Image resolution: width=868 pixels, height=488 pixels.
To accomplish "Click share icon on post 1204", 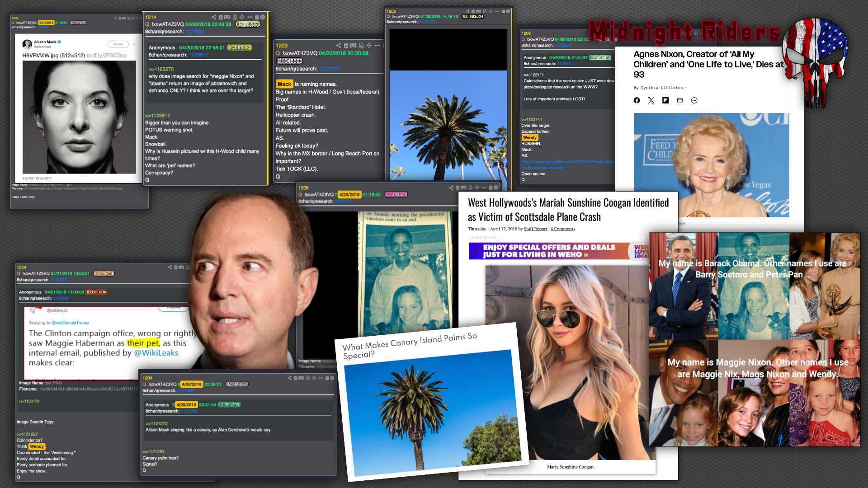I will click(289, 378).
